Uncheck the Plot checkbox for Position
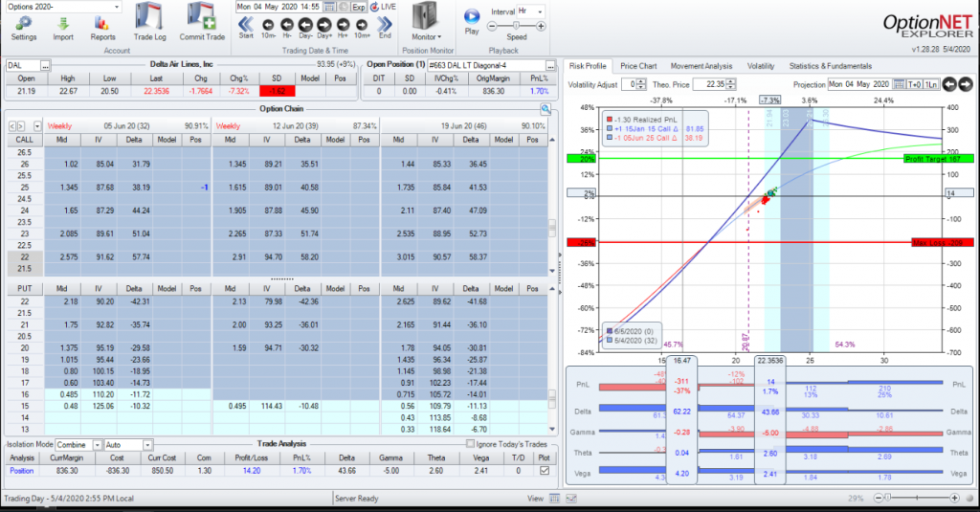Viewport: 980px width, 512px height. tap(544, 471)
